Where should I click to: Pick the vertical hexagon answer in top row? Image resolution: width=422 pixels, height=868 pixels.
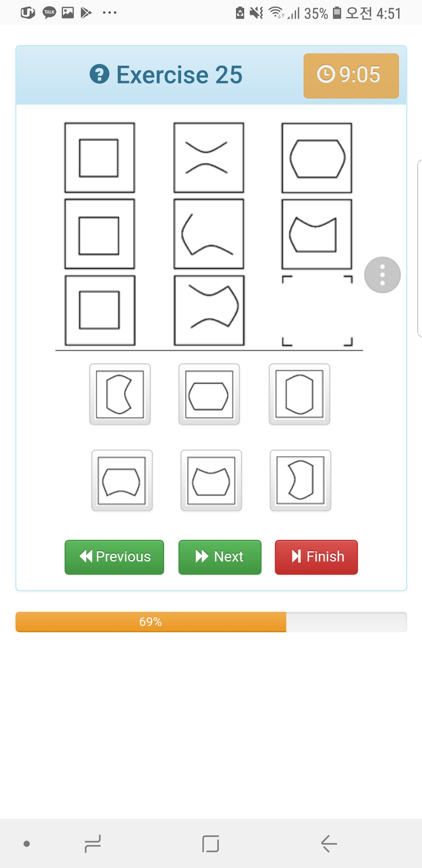[x=299, y=394]
